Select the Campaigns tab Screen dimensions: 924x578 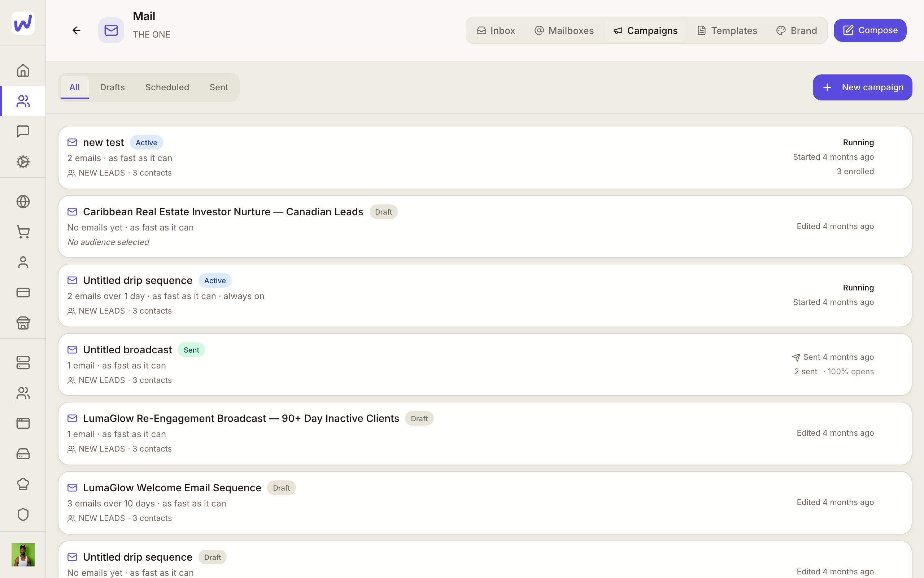pos(645,31)
